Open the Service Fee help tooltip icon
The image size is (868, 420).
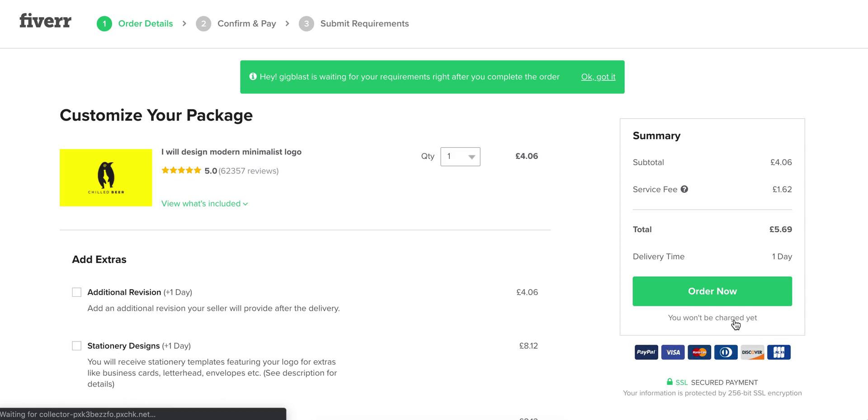tap(684, 189)
